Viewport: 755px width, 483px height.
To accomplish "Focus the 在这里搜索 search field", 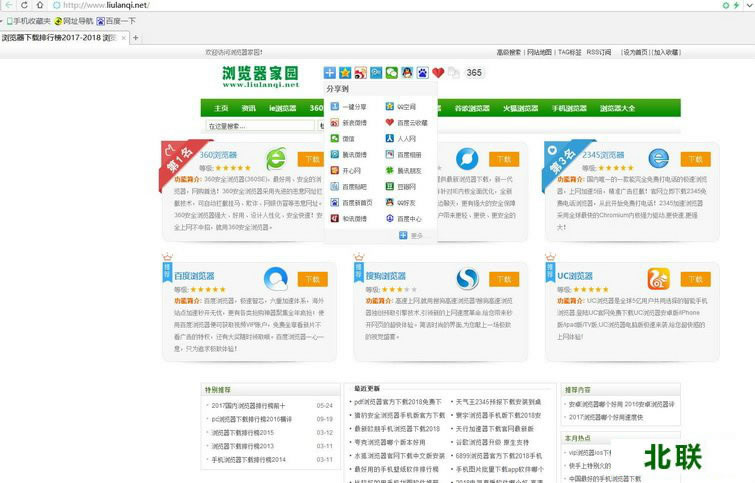I will pos(260,126).
